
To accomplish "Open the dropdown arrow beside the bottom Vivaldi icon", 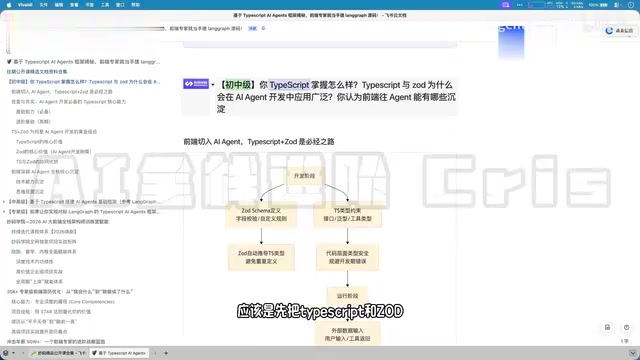I will pyautogui.click(x=13, y=353).
